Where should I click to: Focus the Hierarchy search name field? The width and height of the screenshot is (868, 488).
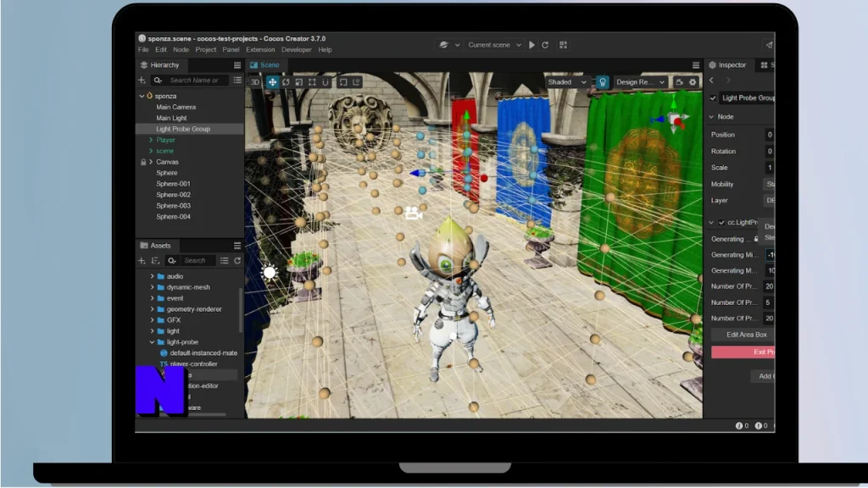[x=198, y=80]
